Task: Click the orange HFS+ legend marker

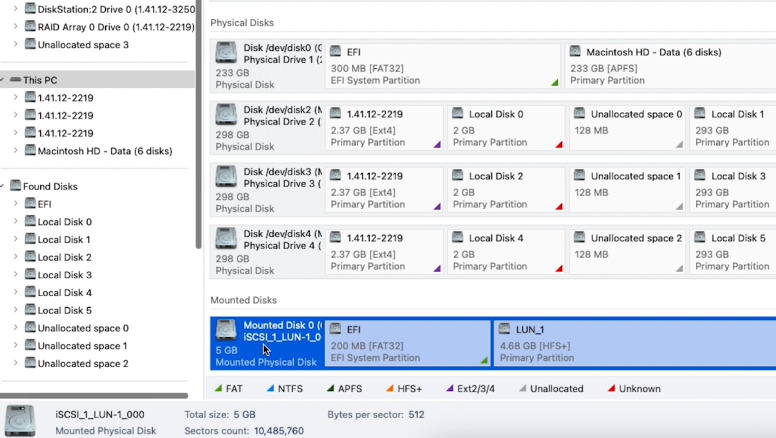Action: pos(390,389)
